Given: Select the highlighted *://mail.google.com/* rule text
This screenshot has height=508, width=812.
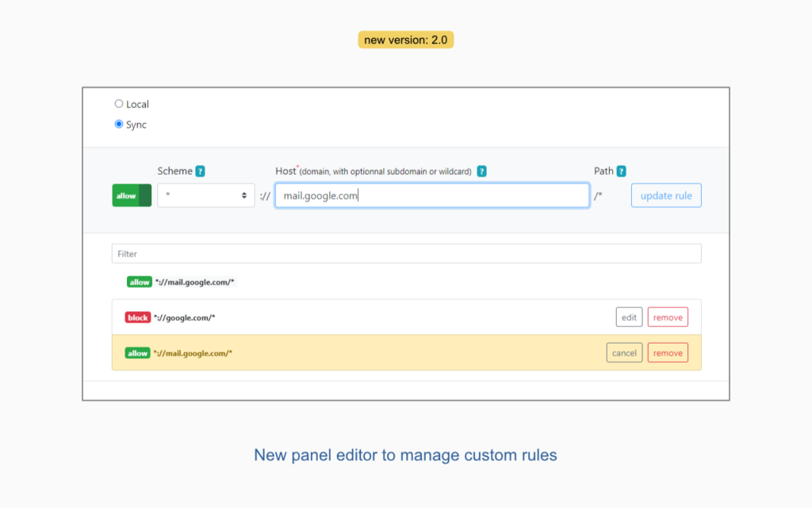Looking at the screenshot, I should click(193, 353).
